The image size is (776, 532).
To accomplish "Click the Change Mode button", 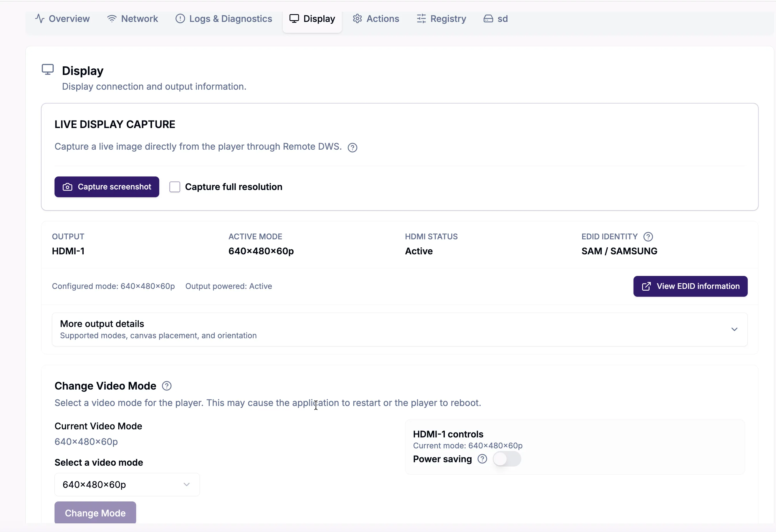I will point(95,513).
